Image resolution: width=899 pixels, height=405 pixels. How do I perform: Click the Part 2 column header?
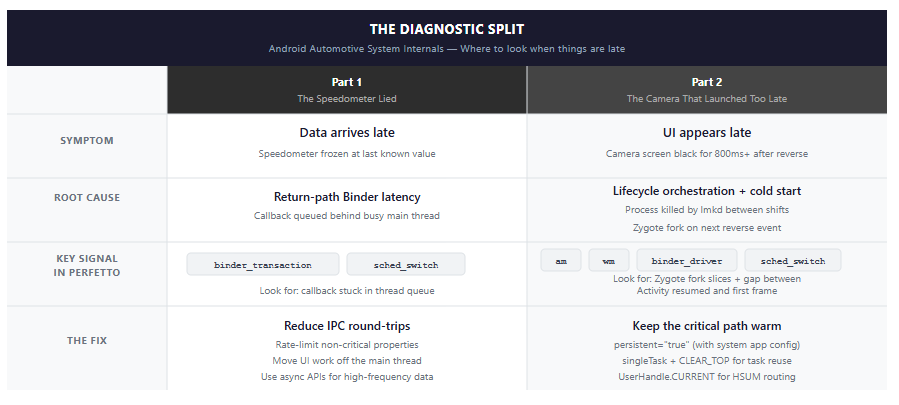click(x=707, y=89)
